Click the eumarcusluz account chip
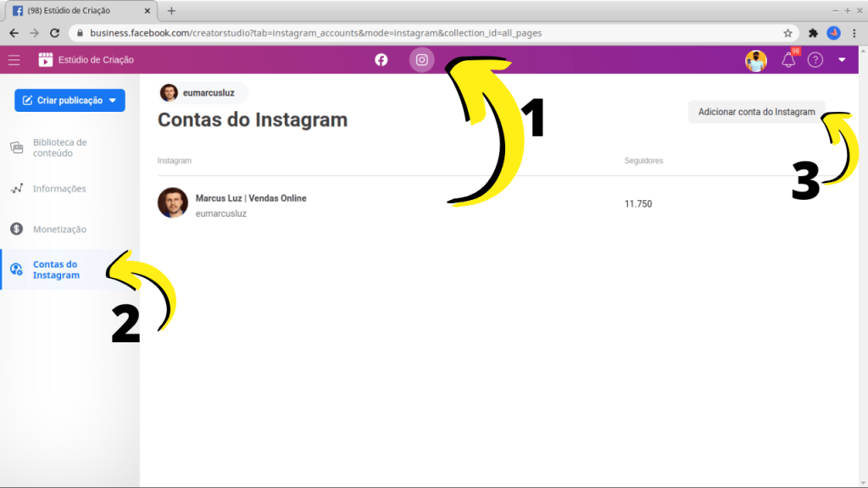This screenshot has height=488, width=868. coord(203,93)
